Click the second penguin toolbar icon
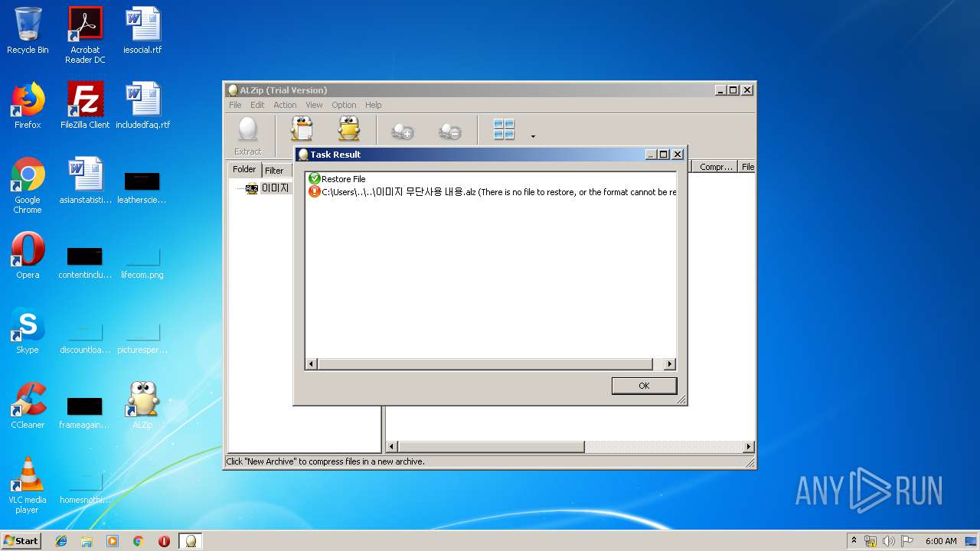 [348, 129]
